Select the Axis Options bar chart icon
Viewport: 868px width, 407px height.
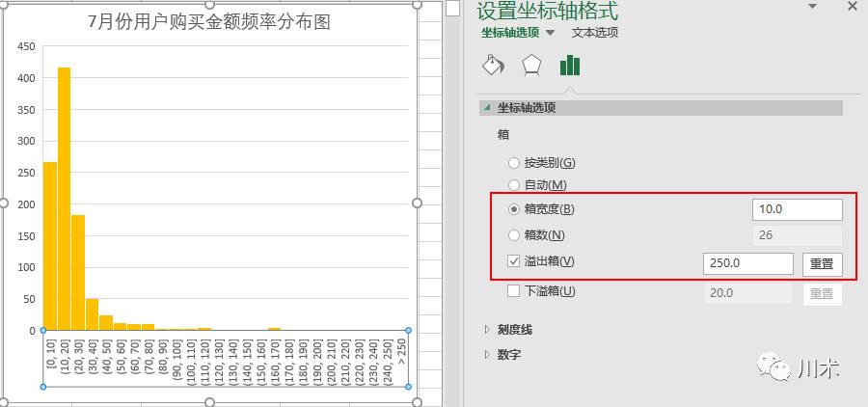tap(570, 66)
